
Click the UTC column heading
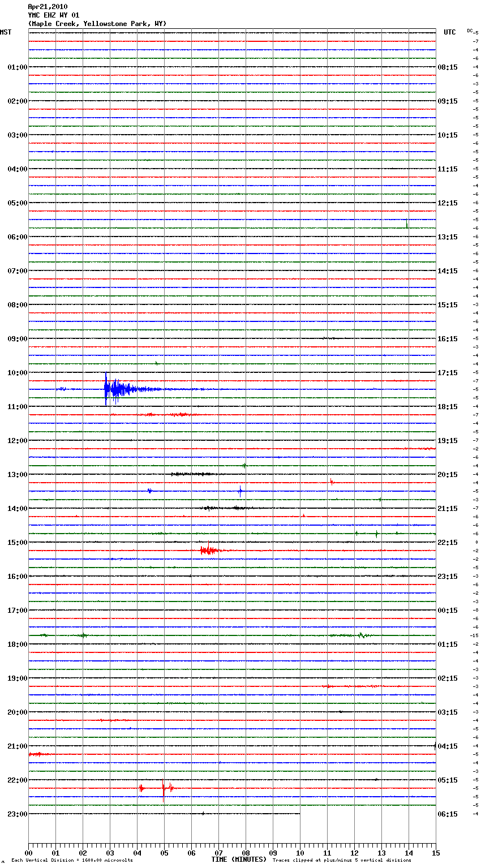point(450,32)
